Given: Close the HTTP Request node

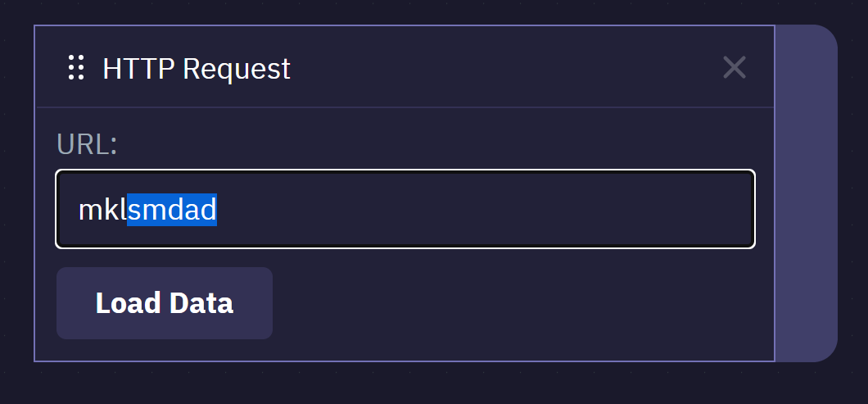Looking at the screenshot, I should tap(735, 68).
